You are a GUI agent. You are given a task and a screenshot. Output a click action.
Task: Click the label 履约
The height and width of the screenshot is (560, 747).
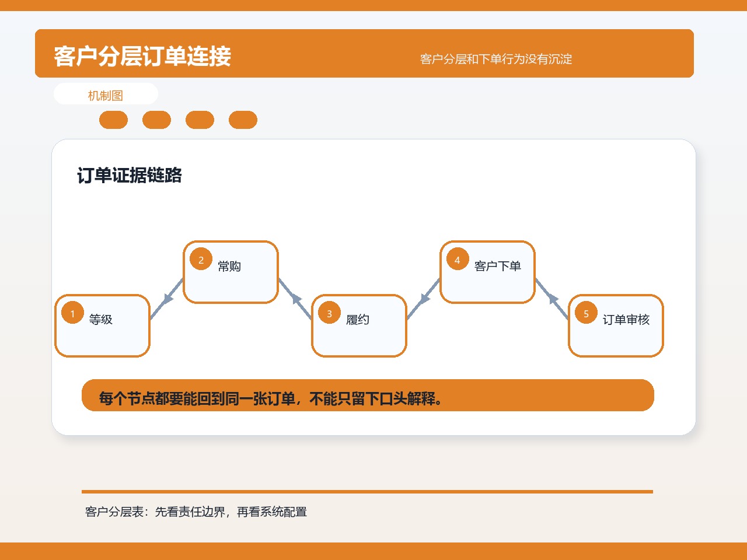click(358, 320)
